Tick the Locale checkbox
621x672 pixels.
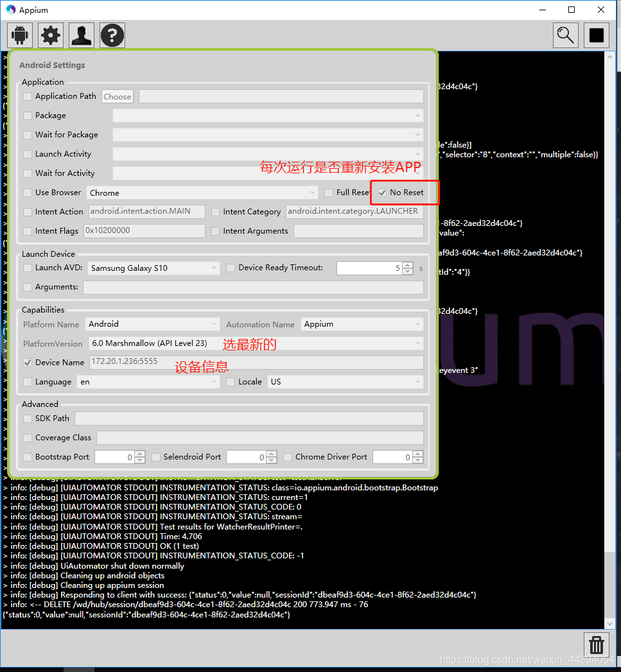pyautogui.click(x=231, y=382)
